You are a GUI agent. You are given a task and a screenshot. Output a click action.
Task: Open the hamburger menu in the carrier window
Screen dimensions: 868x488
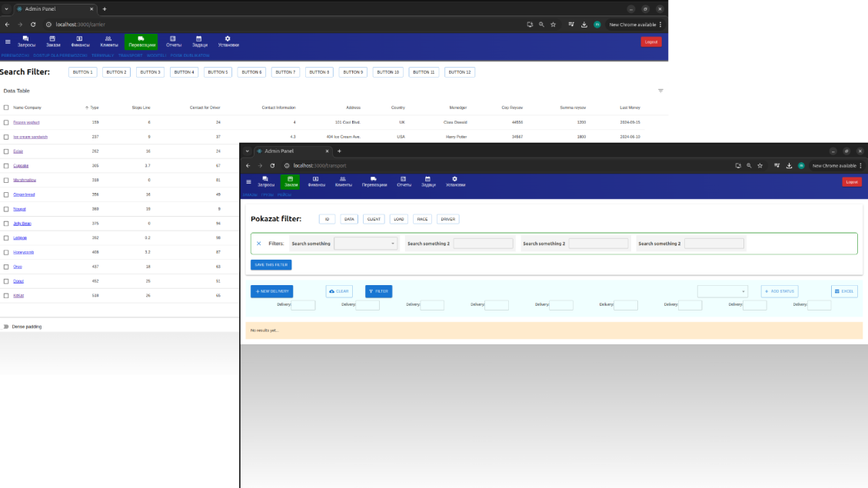pos(8,41)
